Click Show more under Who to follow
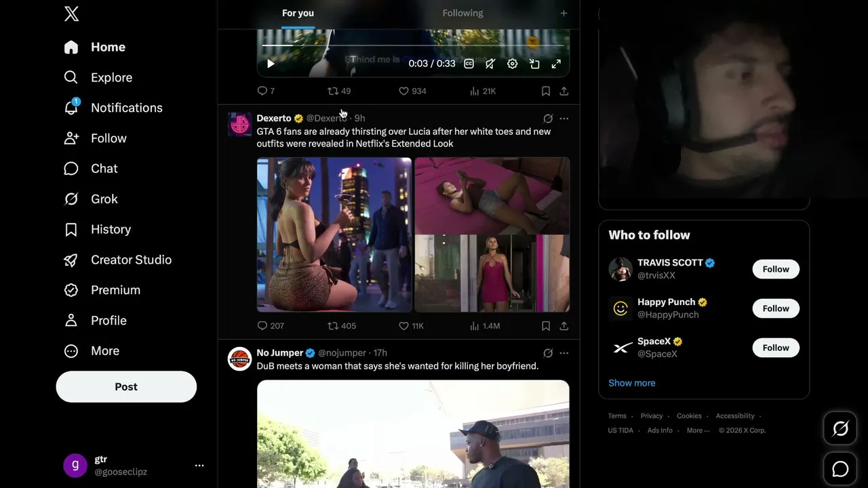 click(632, 383)
